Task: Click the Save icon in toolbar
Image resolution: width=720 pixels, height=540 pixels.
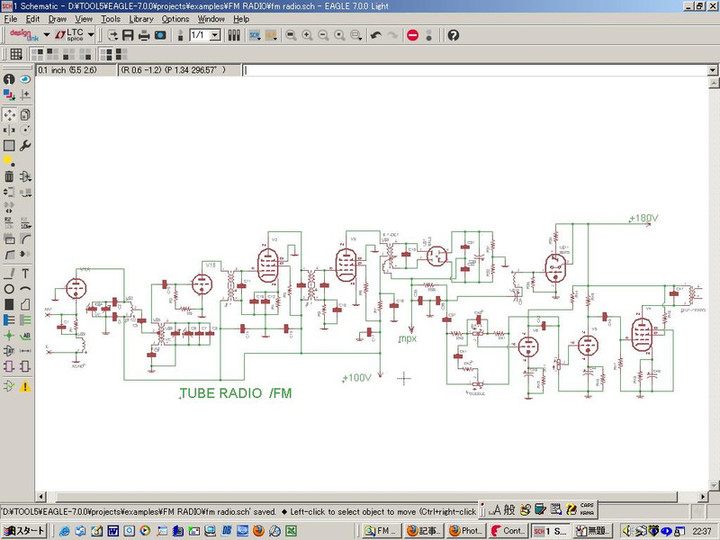Action: 128,35
